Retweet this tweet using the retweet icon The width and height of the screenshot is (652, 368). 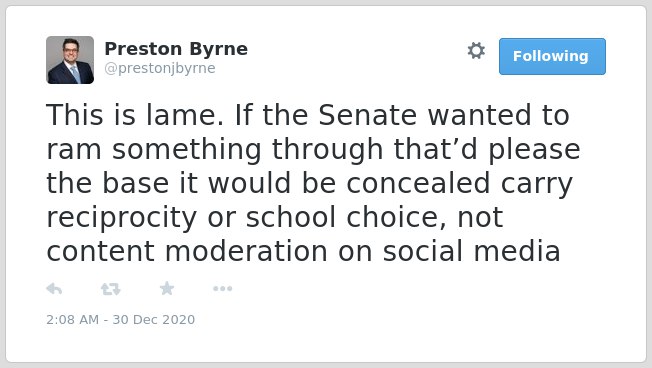pos(111,289)
